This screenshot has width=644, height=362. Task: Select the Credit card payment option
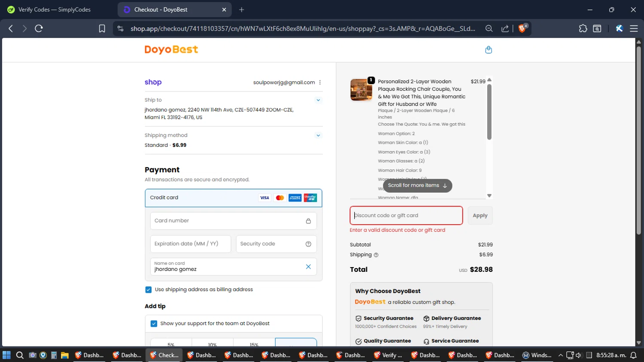(234, 198)
